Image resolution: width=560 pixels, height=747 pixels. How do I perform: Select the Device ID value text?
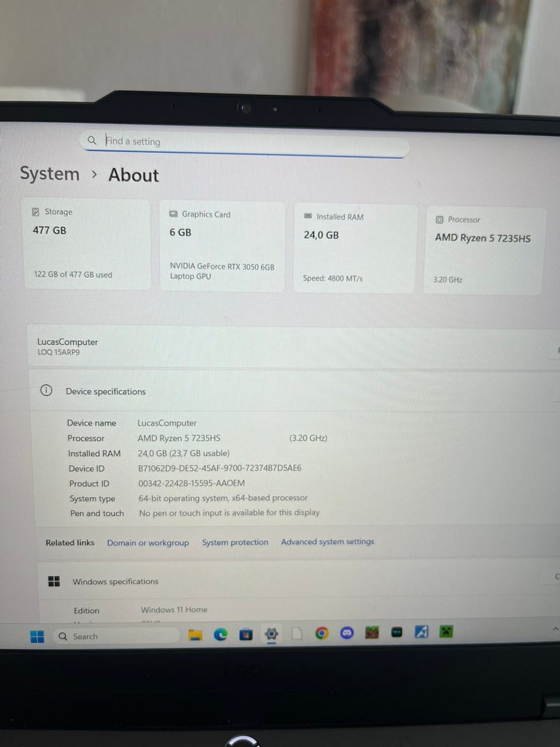(219, 468)
